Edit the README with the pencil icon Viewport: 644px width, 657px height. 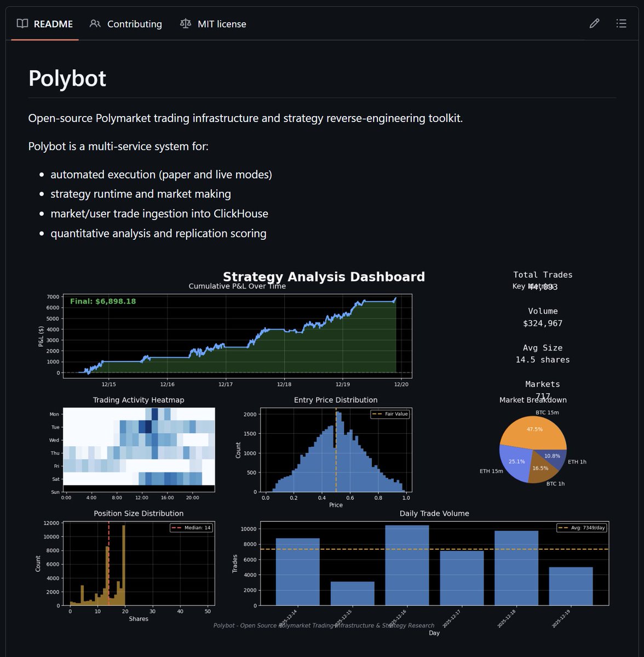tap(594, 24)
